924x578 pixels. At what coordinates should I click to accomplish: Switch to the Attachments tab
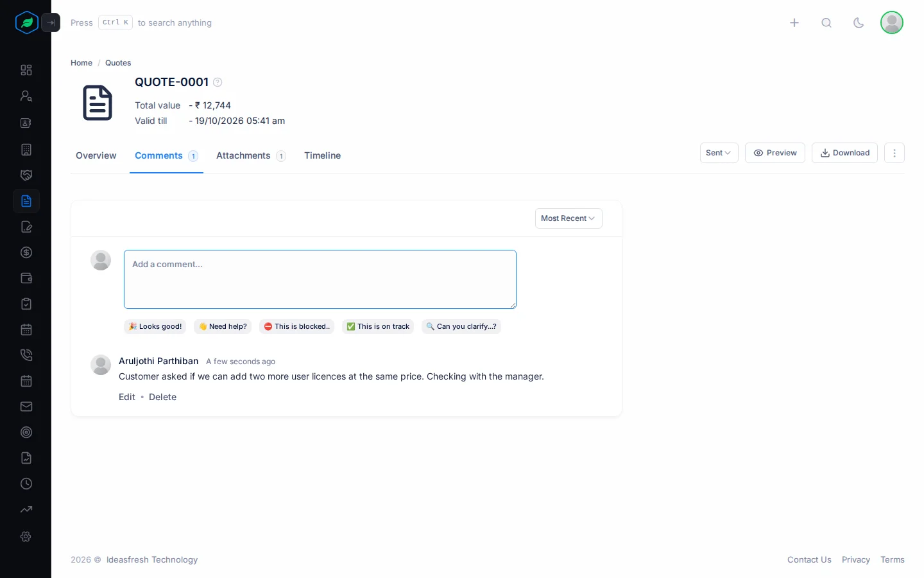click(251, 155)
